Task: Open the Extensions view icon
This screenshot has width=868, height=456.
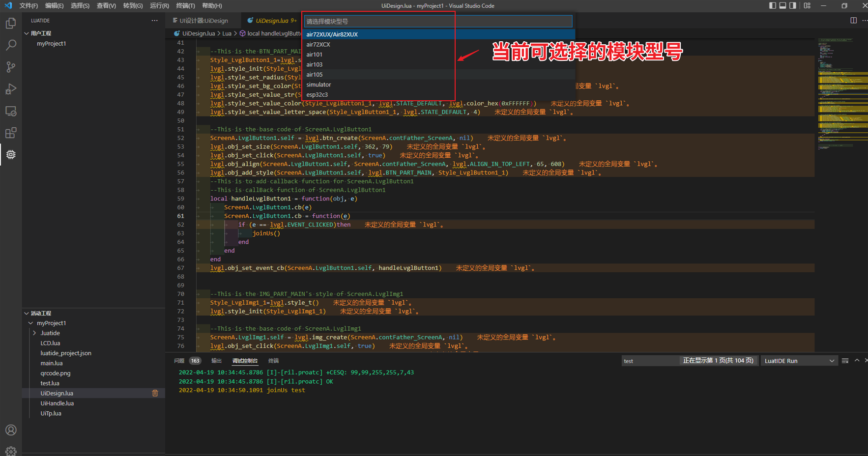Action: click(11, 133)
